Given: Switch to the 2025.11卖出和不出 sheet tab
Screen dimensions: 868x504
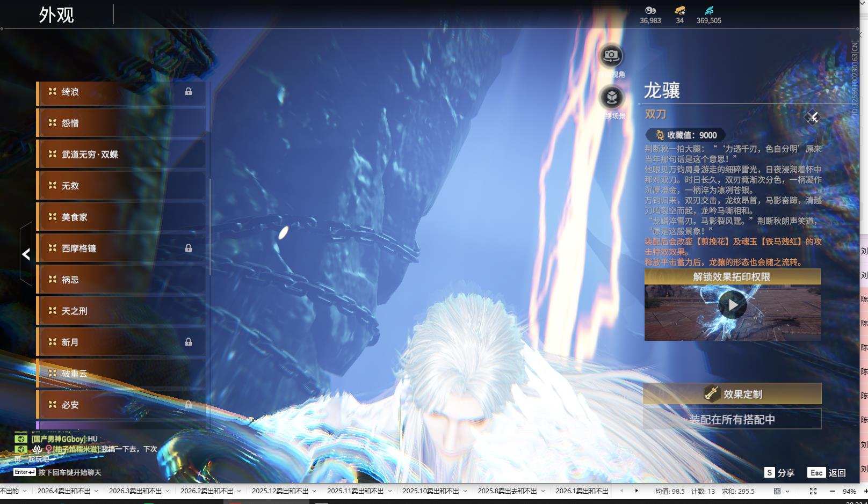Looking at the screenshot, I should pos(356,491).
